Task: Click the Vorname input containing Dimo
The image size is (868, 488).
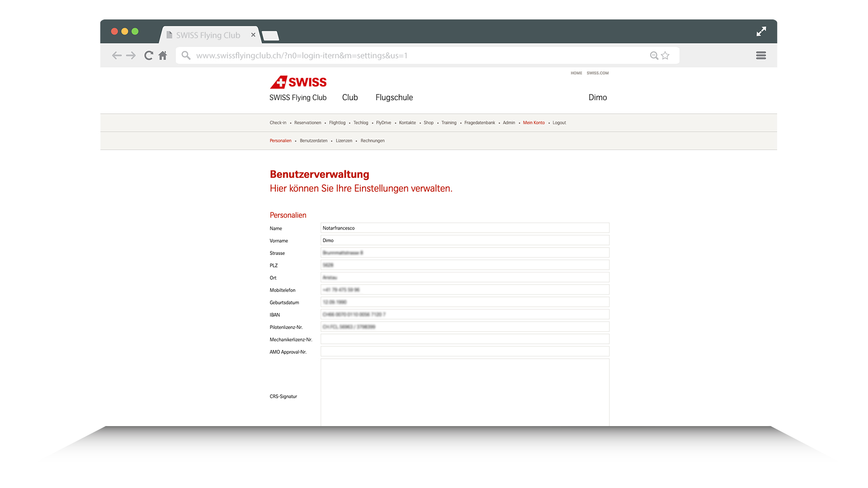Action: (x=464, y=240)
